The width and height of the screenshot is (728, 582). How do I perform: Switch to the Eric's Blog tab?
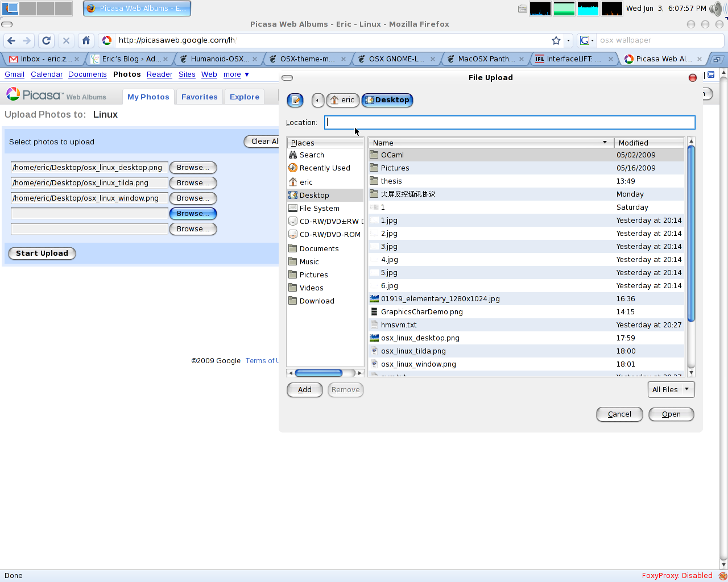[x=130, y=59]
